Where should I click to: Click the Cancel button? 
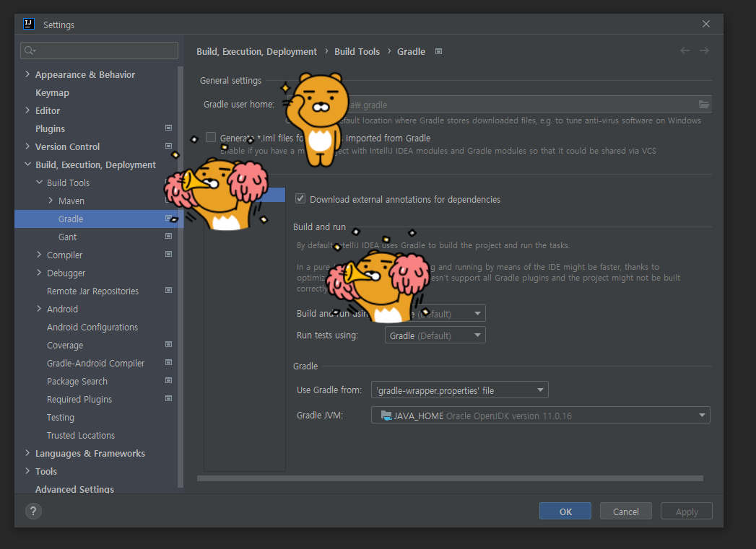[x=626, y=511]
